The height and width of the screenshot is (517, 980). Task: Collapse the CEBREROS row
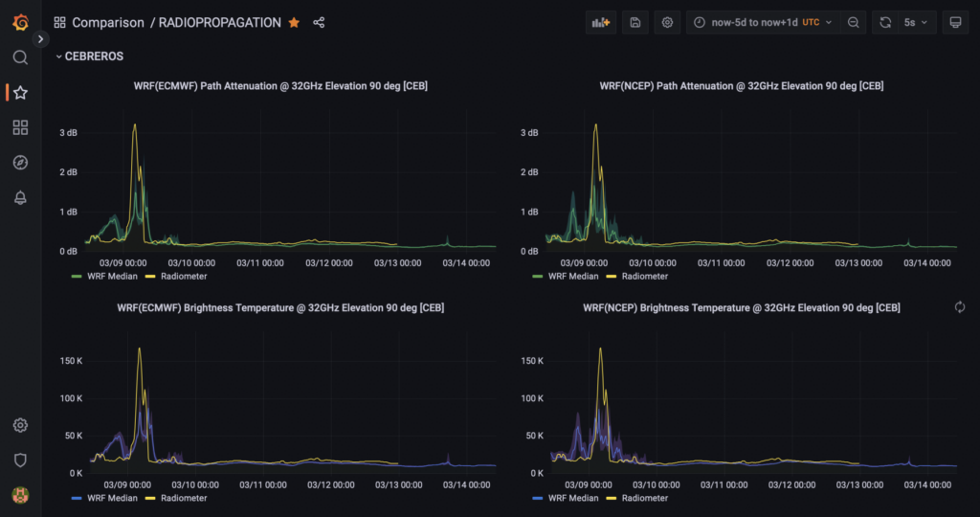coord(89,56)
